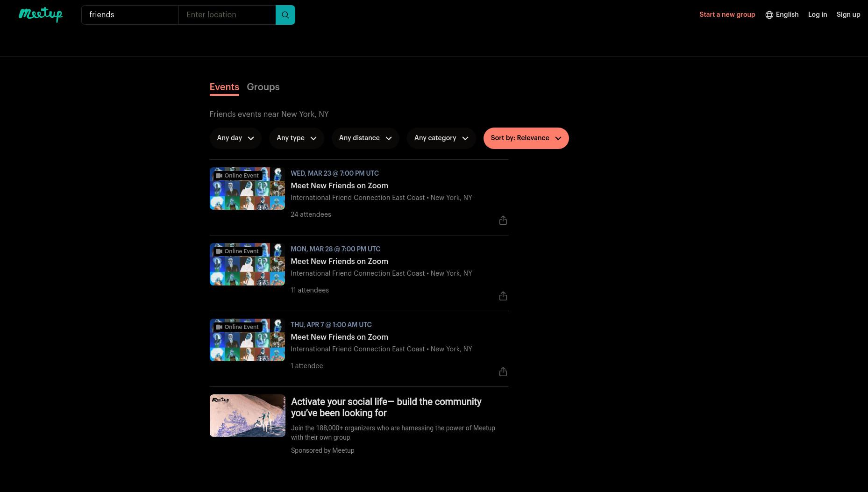868x492 pixels.
Task: Click the Join the 188,000+ organizers description
Action: [x=393, y=433]
